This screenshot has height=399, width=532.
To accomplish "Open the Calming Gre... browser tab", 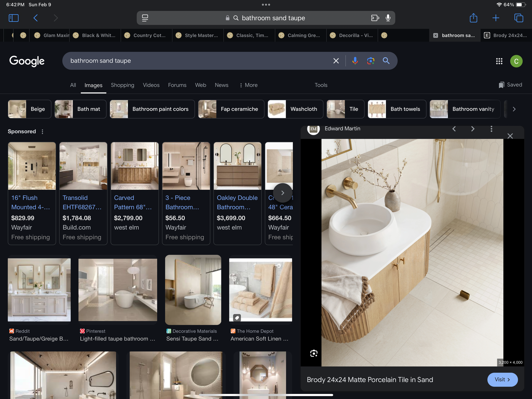I will coord(301,35).
